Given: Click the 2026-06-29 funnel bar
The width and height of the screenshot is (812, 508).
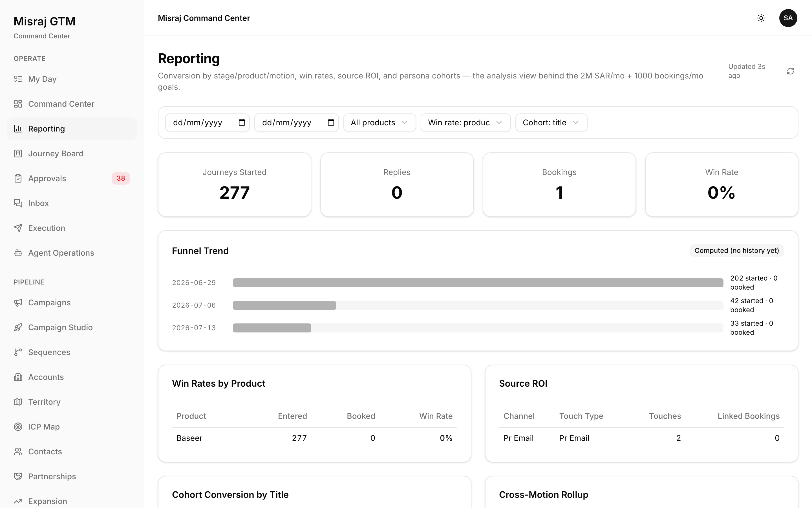Looking at the screenshot, I should (x=478, y=283).
